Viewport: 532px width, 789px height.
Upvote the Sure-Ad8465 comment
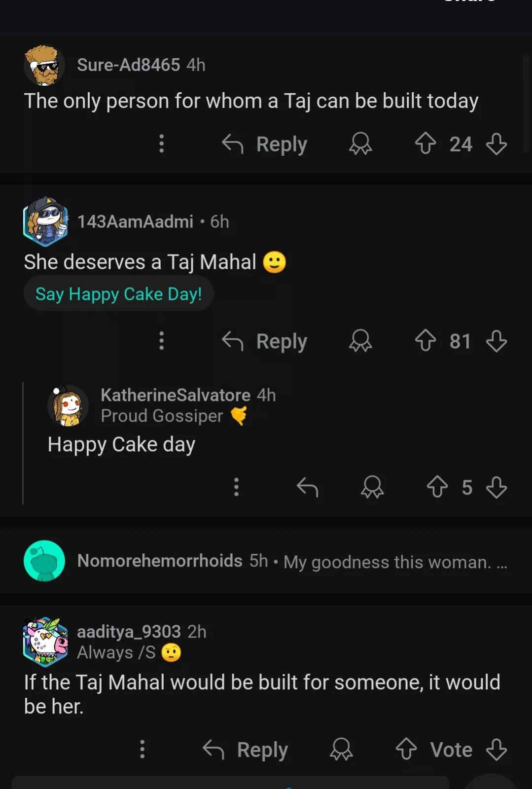point(425,144)
